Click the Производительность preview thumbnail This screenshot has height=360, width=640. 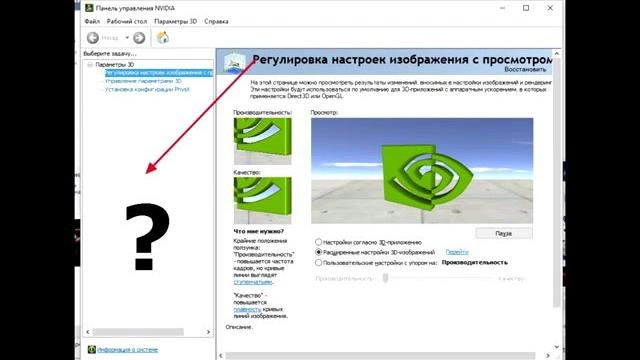(262, 141)
